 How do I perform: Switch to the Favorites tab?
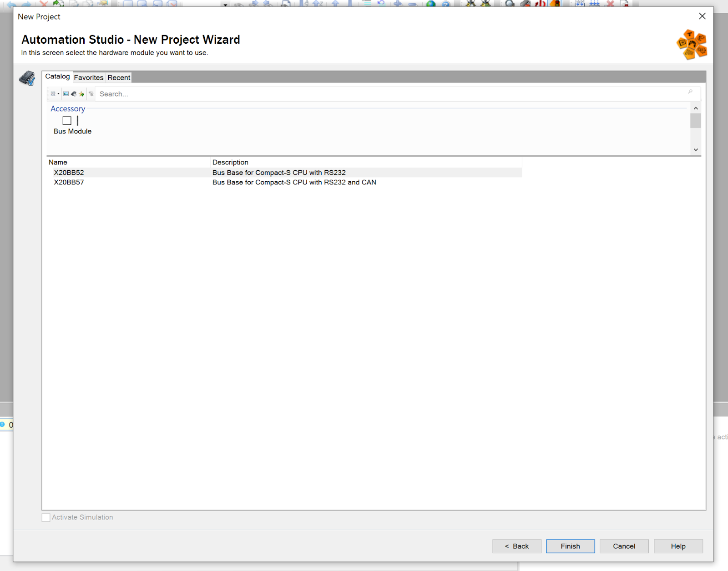point(89,77)
